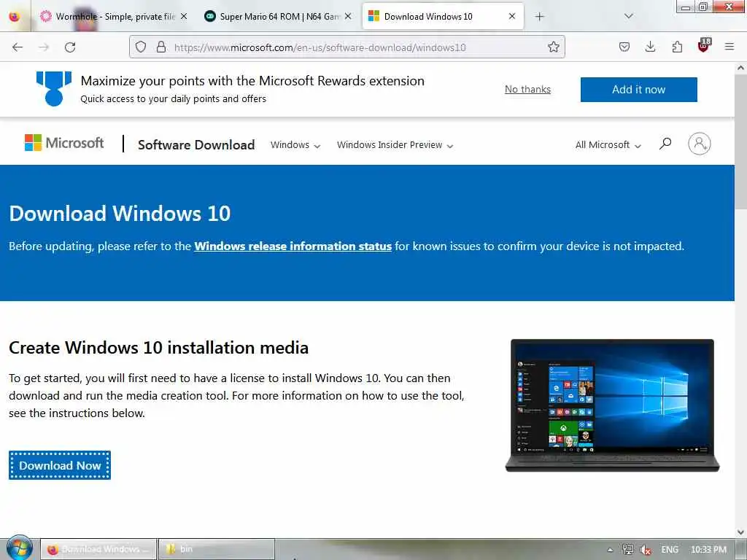747x560 pixels.
Task: Sign in via the account avatar icon
Action: pyautogui.click(x=699, y=144)
